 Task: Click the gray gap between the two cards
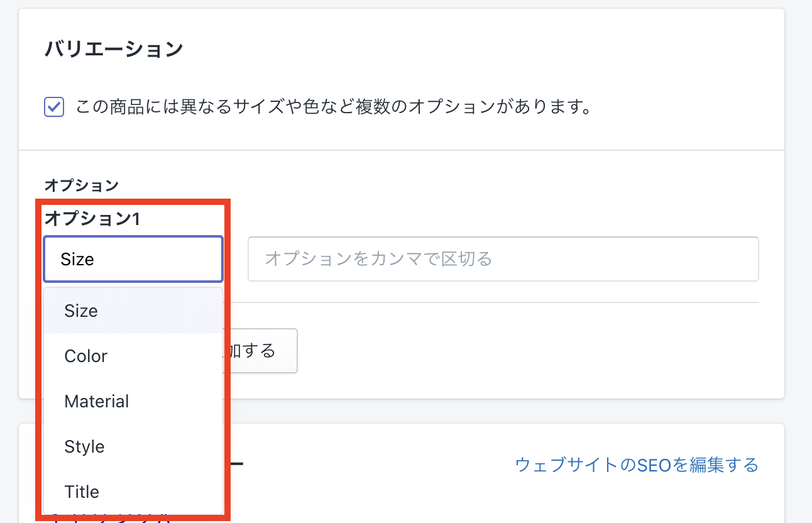[503, 411]
